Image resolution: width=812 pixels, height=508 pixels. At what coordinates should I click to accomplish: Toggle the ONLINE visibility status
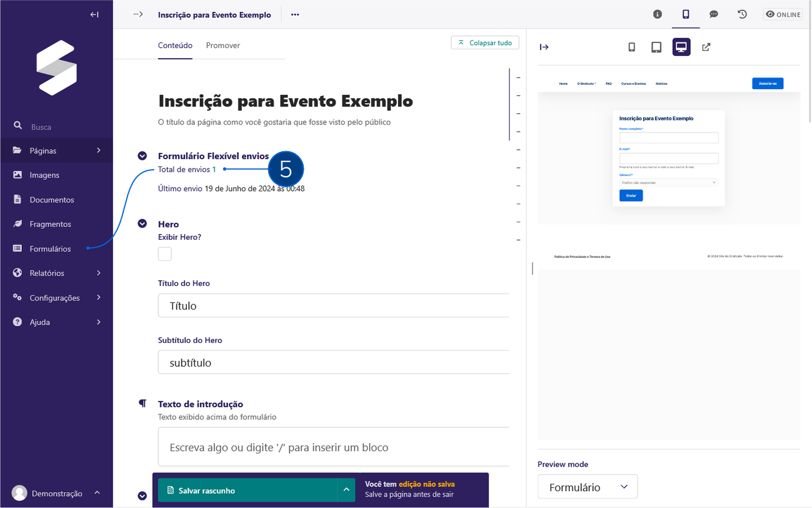pos(783,14)
